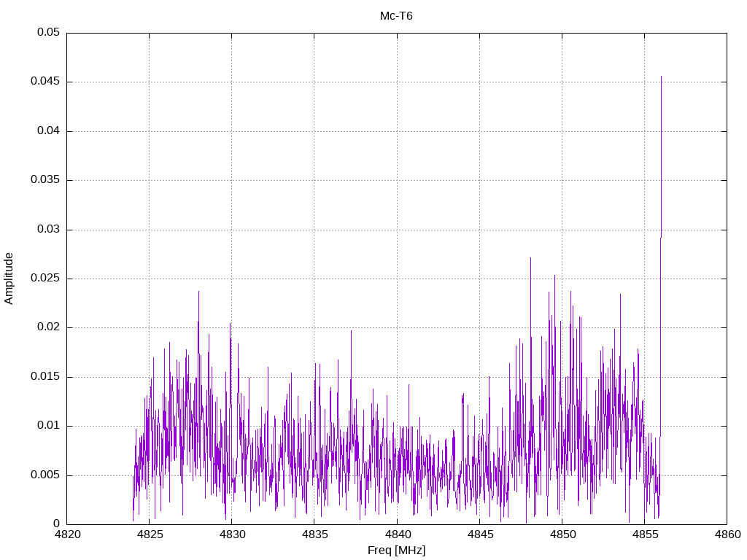Click the 4820 x-axis tick label

tap(67, 534)
